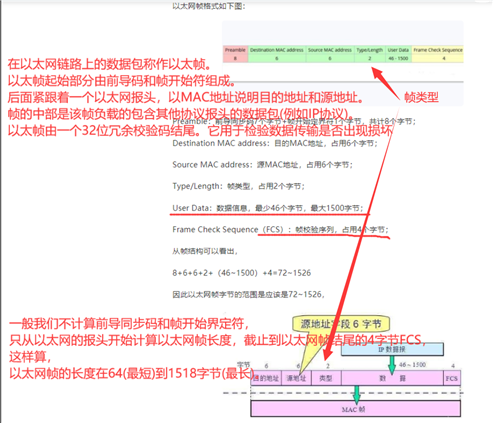The width and height of the screenshot is (493, 423).
Task: Click the value 2 under Type/Length
Action: (x=370, y=58)
